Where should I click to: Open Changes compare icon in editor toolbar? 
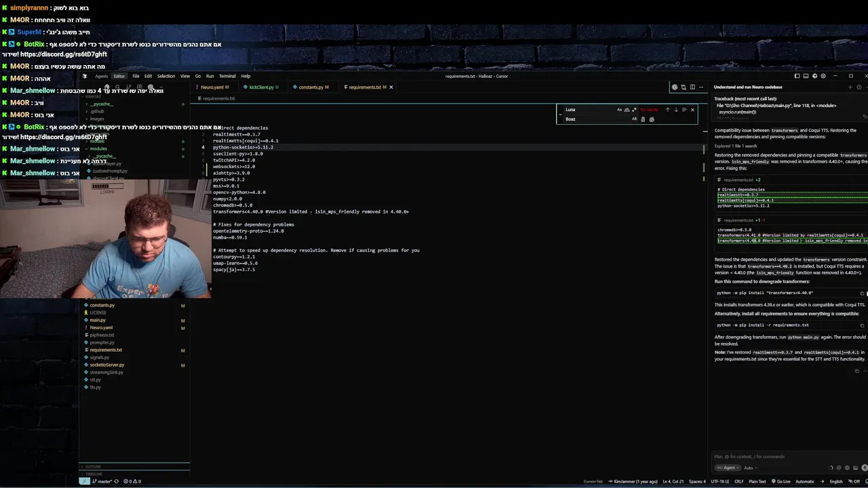click(x=684, y=87)
